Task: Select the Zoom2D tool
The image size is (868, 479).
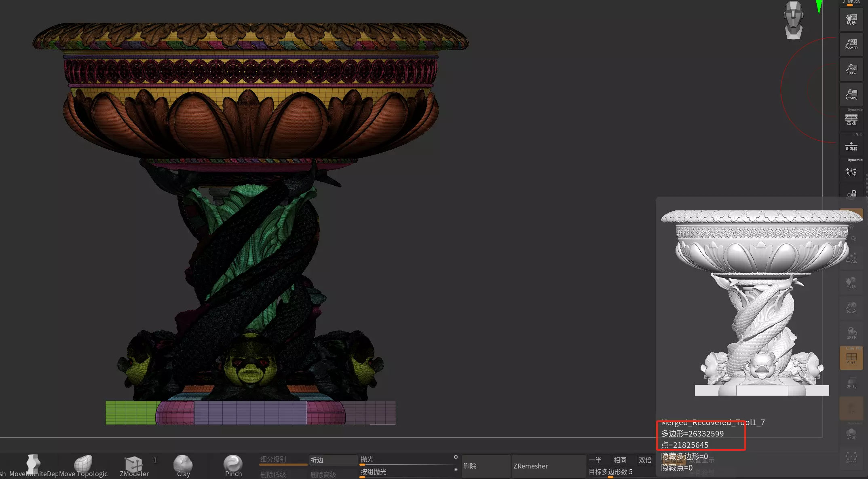Action: tap(851, 44)
